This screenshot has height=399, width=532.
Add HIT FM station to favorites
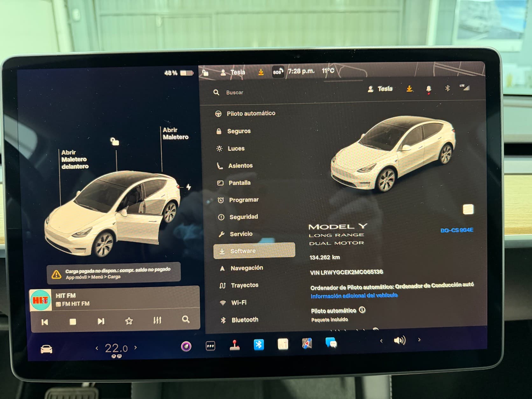tap(129, 321)
